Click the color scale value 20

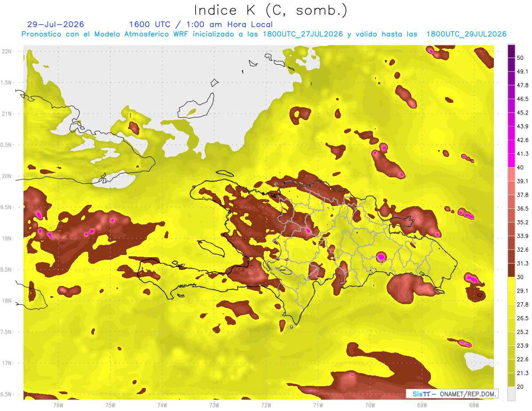[x=521, y=387]
